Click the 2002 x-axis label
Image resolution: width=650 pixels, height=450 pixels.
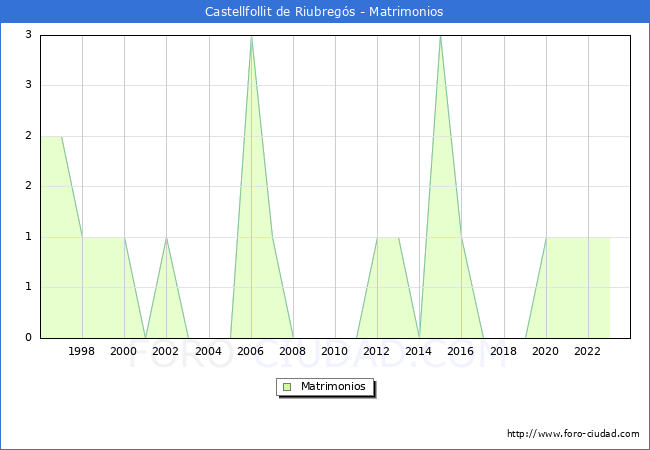click(x=165, y=351)
